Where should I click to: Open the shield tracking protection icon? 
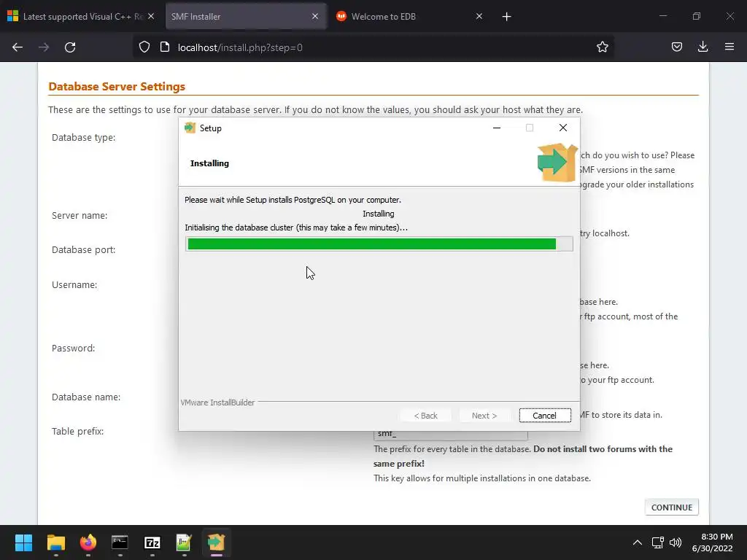point(144,47)
